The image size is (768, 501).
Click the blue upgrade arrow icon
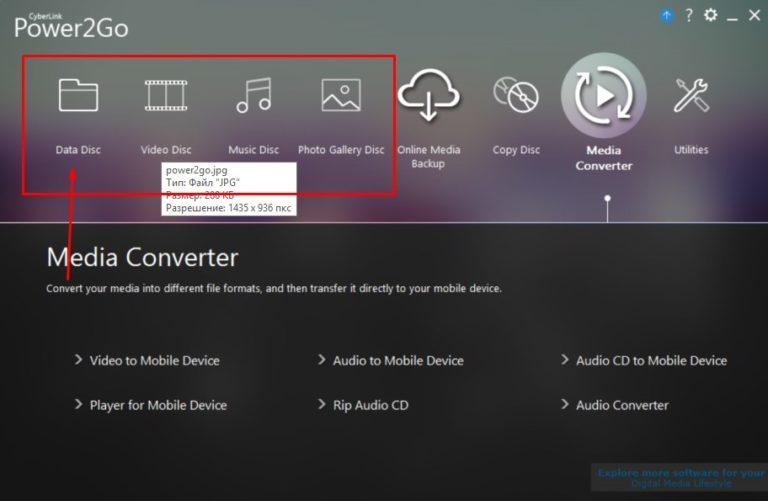(667, 15)
